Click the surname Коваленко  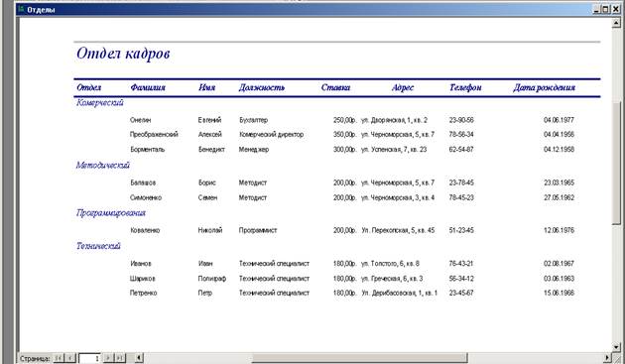[145, 230]
